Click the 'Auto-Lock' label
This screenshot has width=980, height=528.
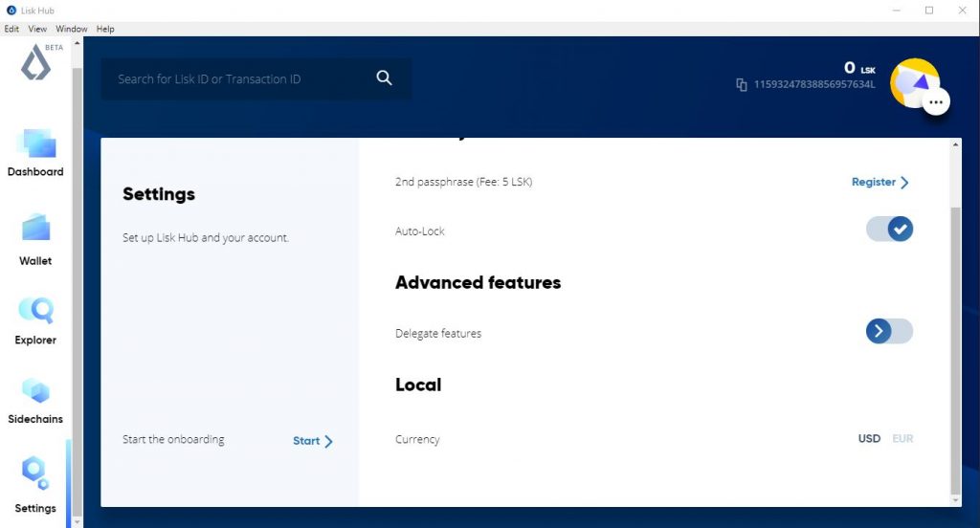pyautogui.click(x=419, y=231)
